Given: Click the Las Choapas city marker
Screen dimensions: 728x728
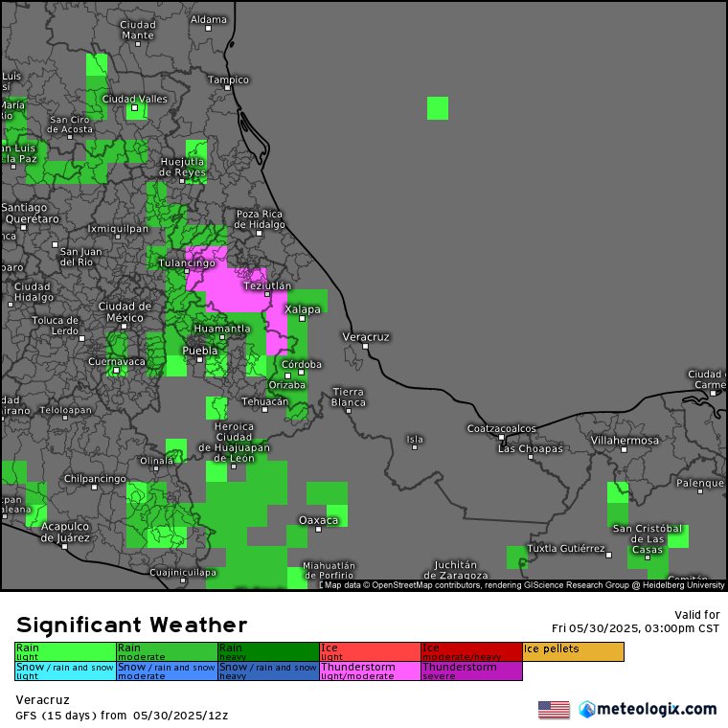Looking at the screenshot, I should 531,457.
